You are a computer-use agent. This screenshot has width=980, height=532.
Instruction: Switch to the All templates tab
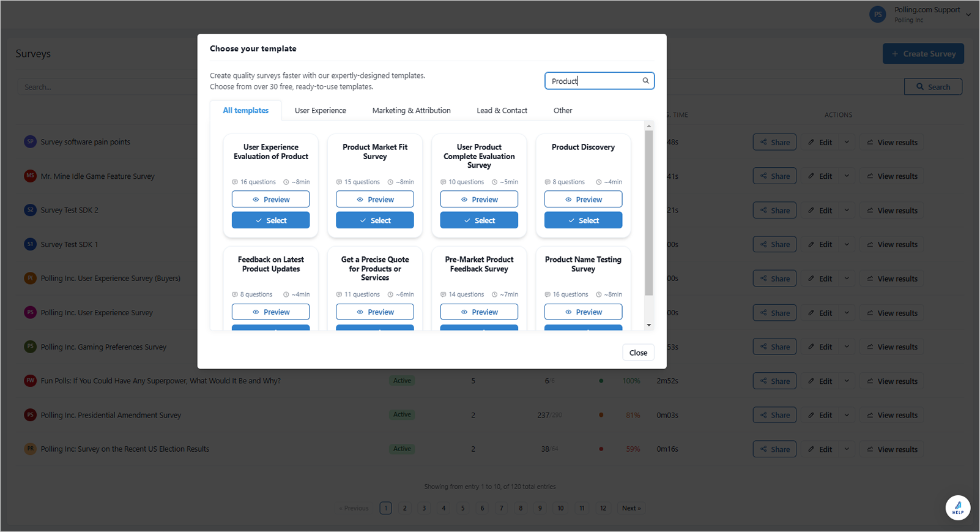pos(246,110)
